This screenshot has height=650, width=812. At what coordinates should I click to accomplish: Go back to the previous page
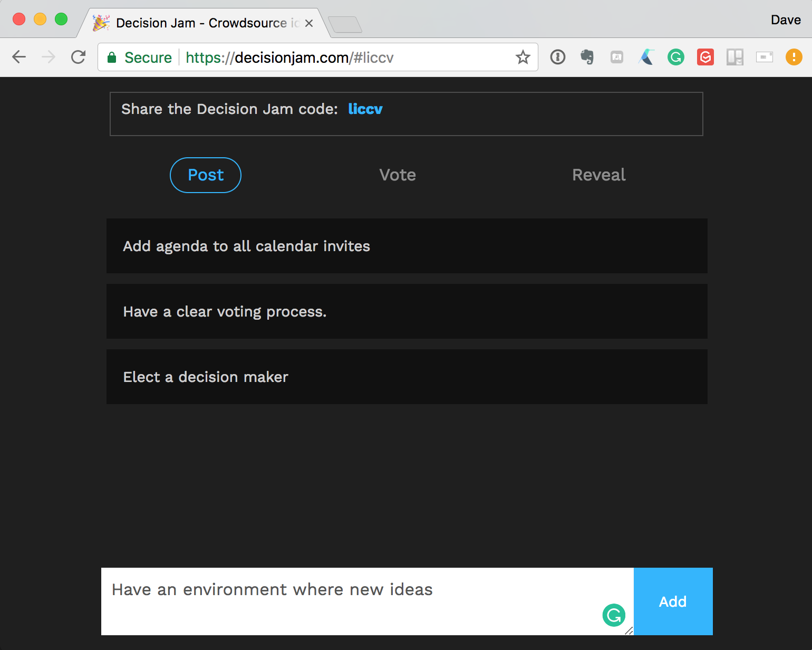(x=19, y=57)
